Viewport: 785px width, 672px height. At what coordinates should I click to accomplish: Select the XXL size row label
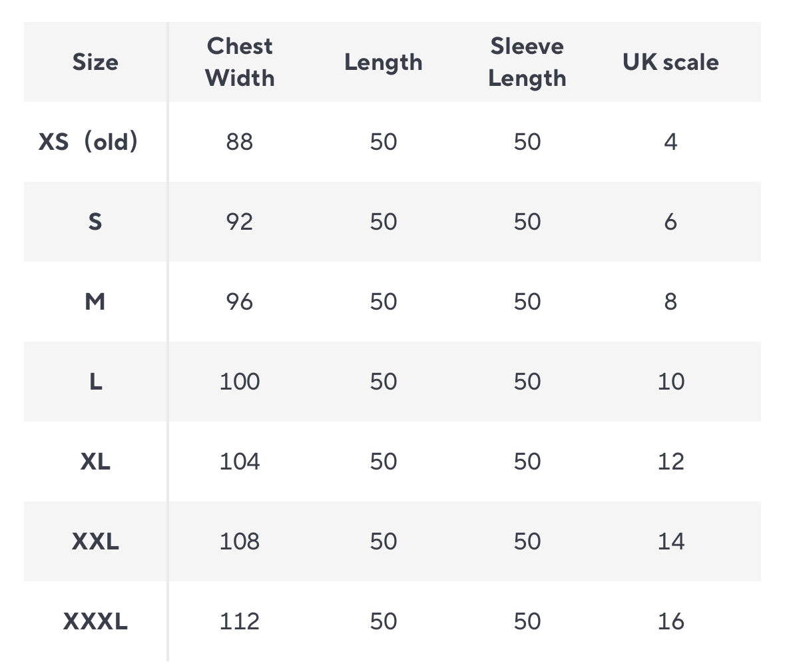95,541
